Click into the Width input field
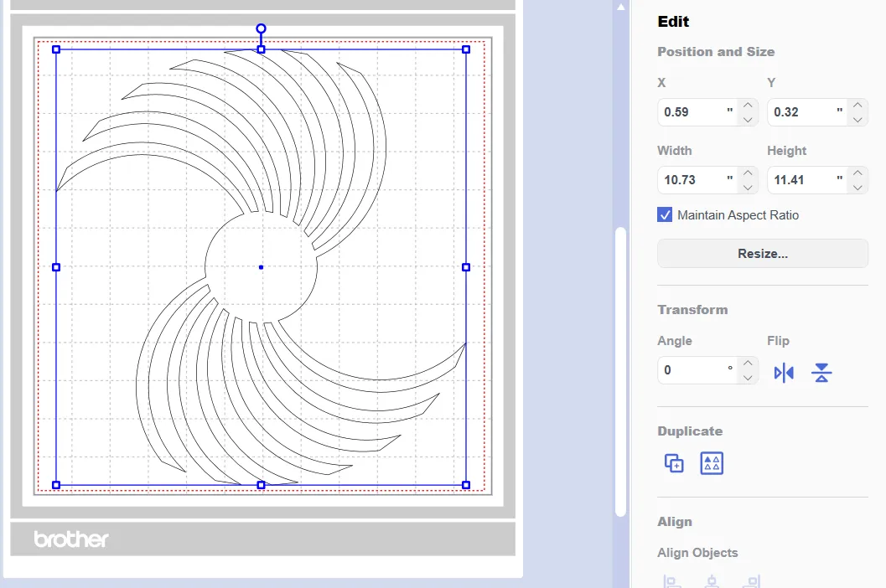This screenshot has width=886, height=588. click(692, 180)
